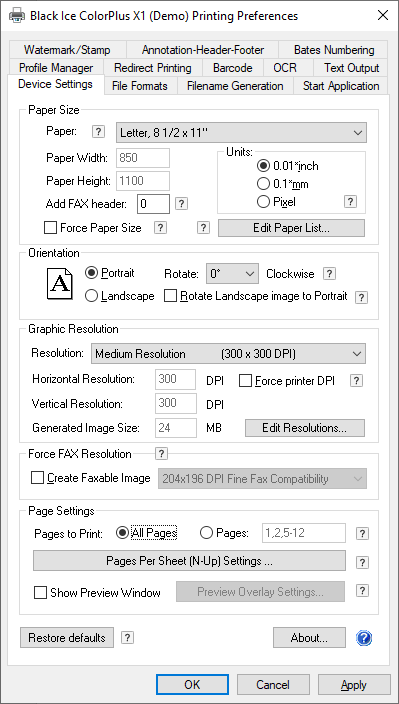Viewport: 399px width, 704px height.
Task: Click the Cancel button
Action: coord(273,685)
